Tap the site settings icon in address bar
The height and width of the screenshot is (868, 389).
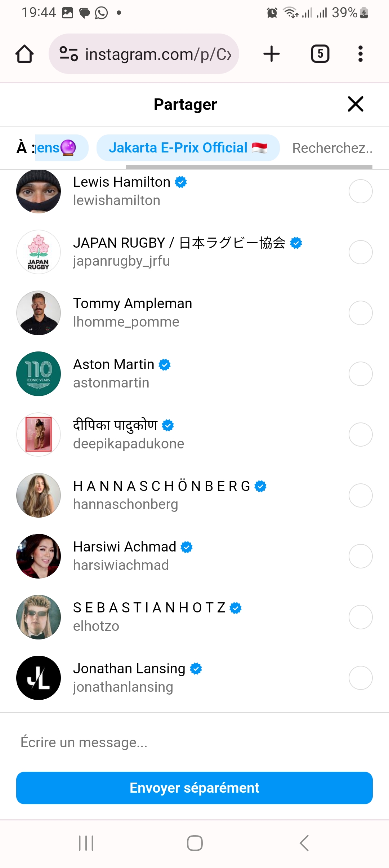tap(68, 54)
